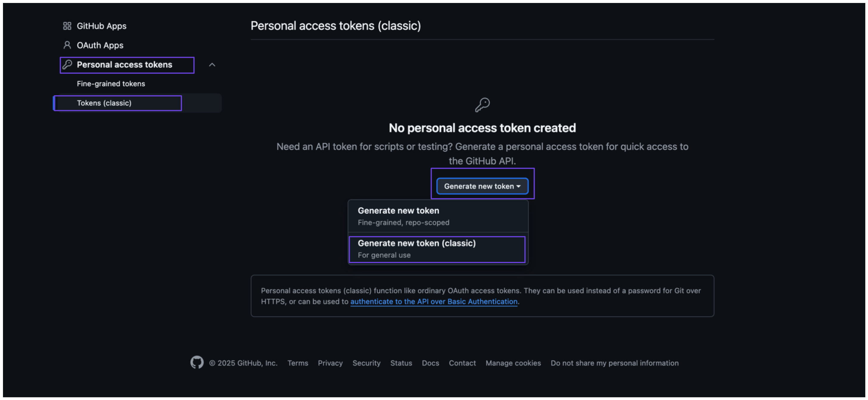Select Tokens (classic) in sidebar

pos(104,103)
